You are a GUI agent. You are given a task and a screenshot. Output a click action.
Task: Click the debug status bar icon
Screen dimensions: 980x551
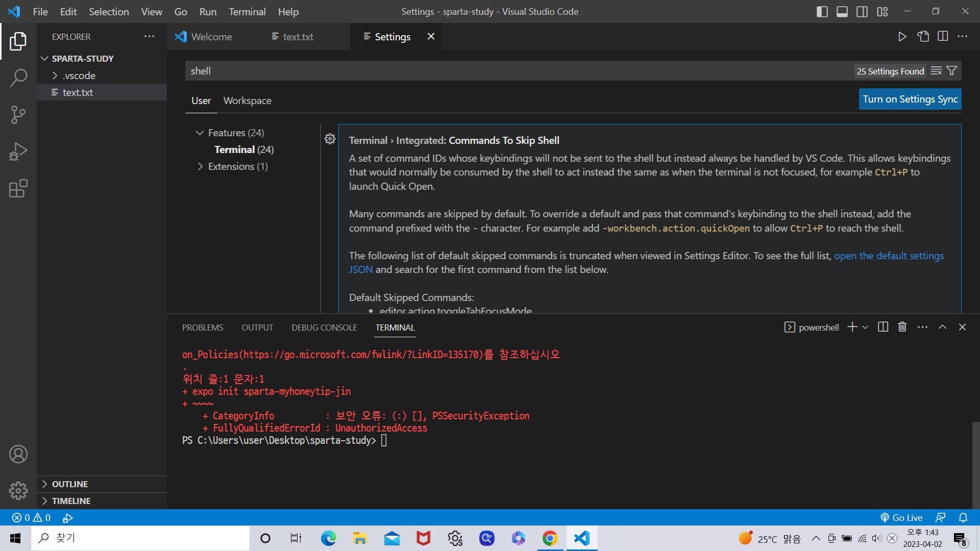(x=67, y=518)
